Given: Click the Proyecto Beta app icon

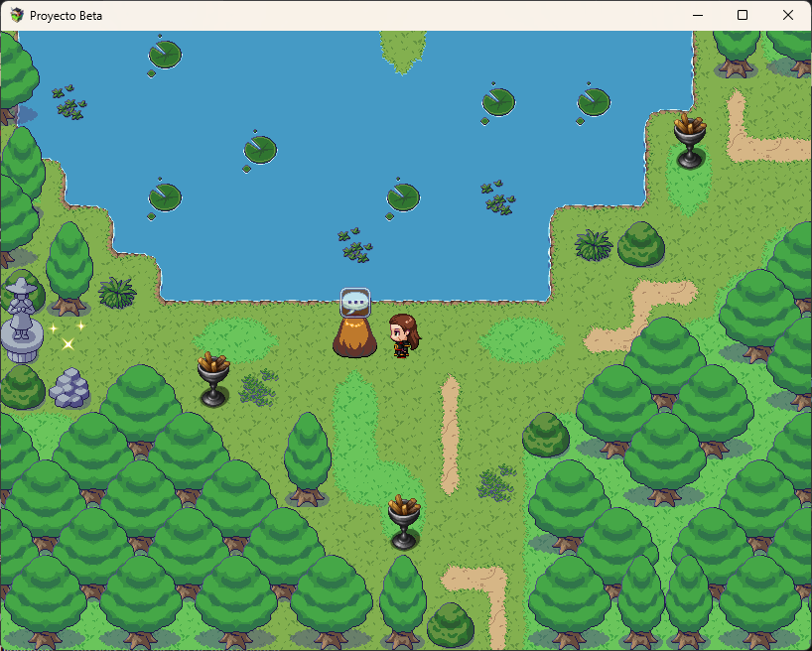Looking at the screenshot, I should (x=17, y=15).
